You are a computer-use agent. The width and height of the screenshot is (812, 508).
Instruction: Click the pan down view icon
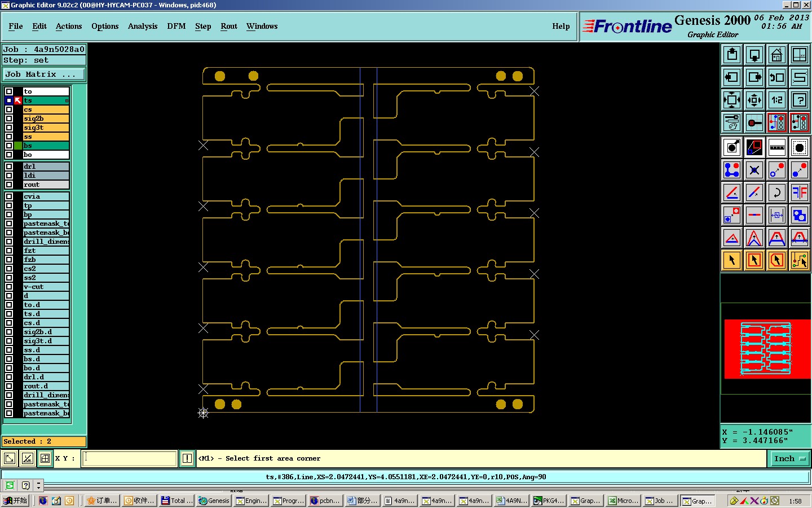(x=754, y=55)
